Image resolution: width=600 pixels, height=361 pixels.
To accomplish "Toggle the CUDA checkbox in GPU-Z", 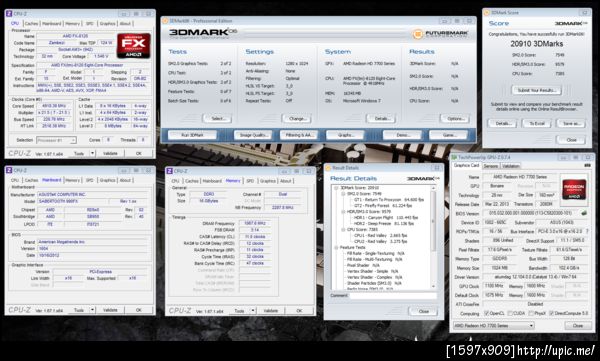I will [x=510, y=313].
